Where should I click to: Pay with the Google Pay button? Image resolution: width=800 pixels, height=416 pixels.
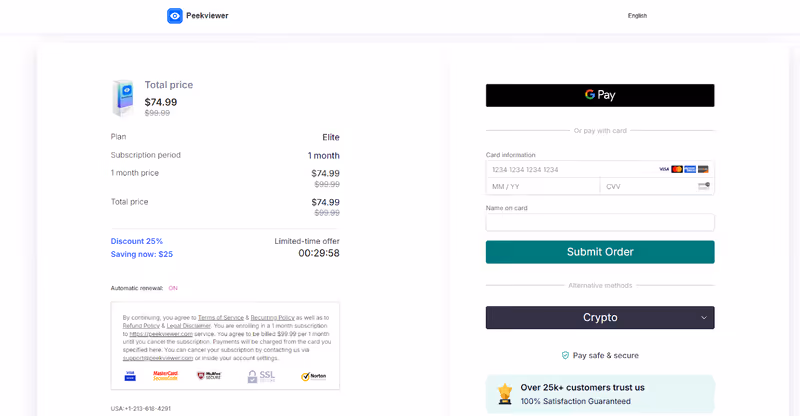coord(600,95)
